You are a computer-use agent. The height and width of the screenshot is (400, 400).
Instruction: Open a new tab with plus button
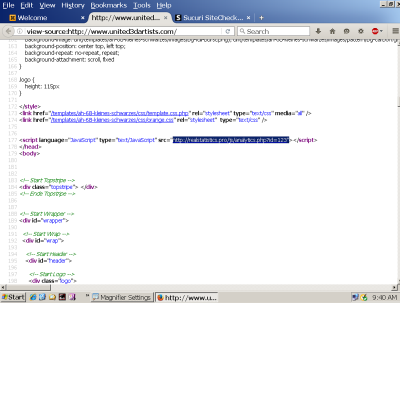(261, 18)
